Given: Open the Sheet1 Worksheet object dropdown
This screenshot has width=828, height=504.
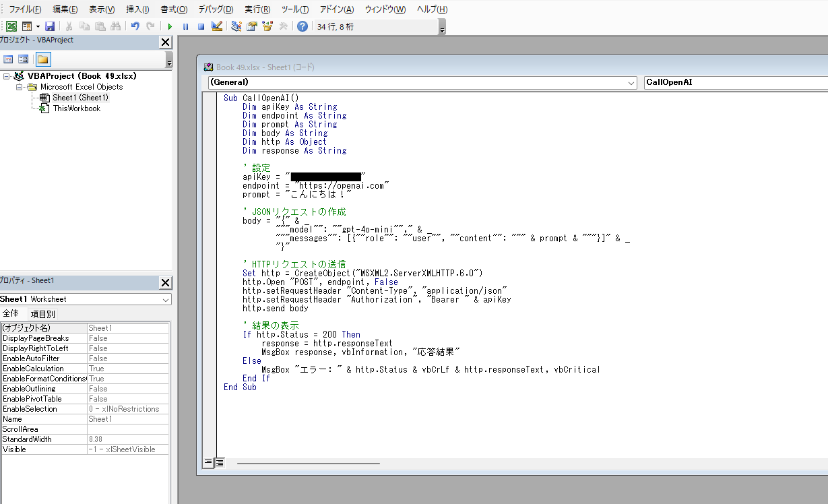Looking at the screenshot, I should pyautogui.click(x=166, y=299).
